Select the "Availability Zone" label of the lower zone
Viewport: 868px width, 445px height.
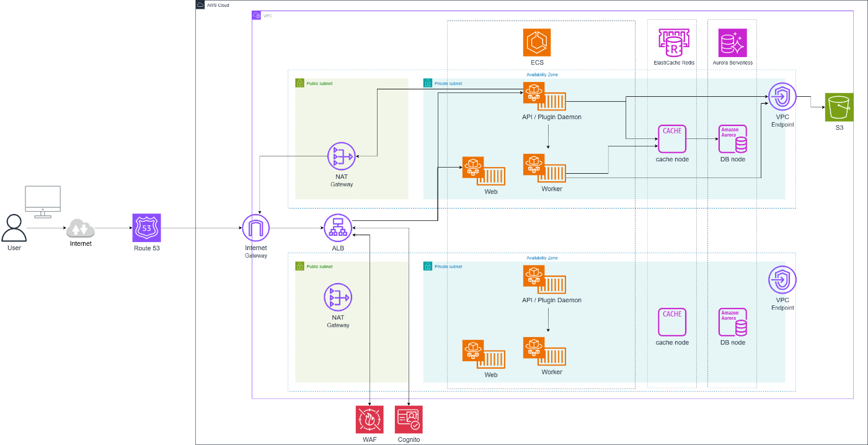[x=542, y=258]
